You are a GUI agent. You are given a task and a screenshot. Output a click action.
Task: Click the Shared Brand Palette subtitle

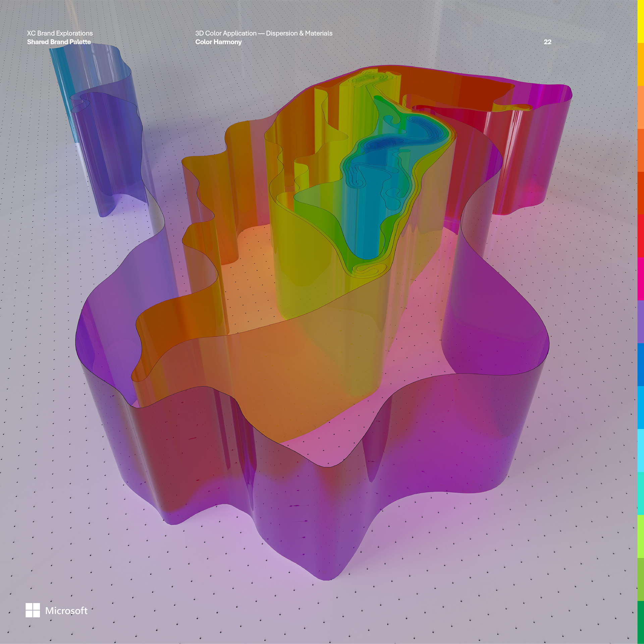59,42
